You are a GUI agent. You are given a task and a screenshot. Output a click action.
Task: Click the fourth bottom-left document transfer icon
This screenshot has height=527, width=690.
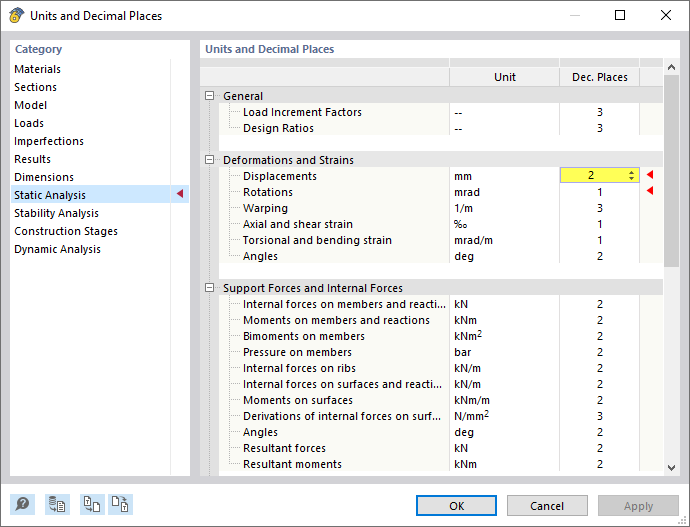[120, 505]
